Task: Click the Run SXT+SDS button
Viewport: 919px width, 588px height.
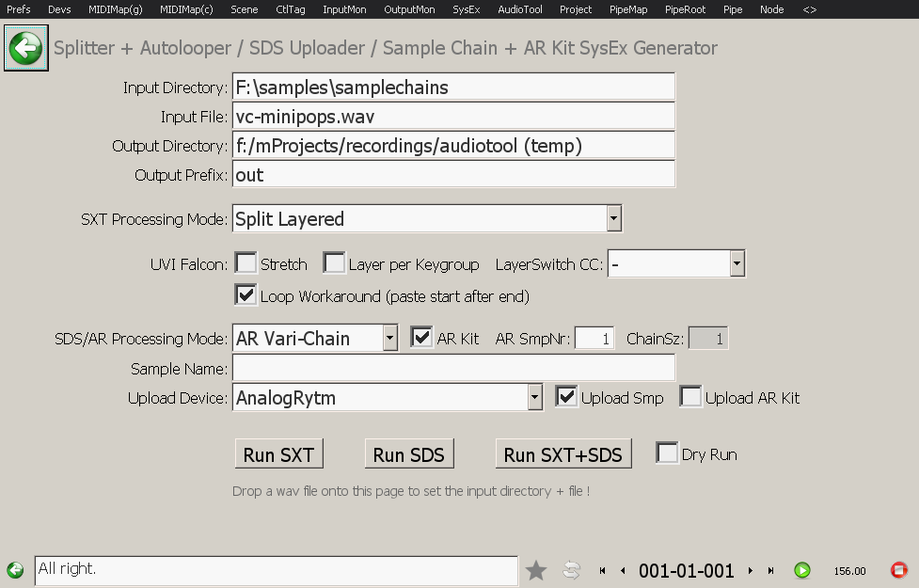Action: click(562, 454)
